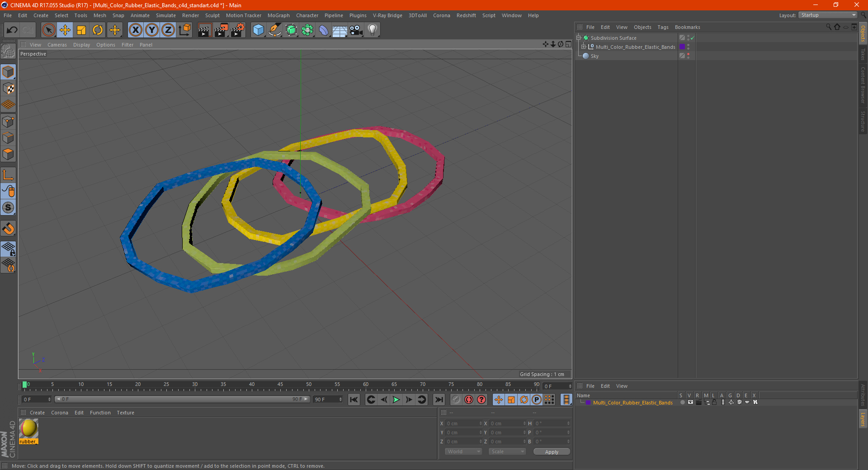The image size is (868, 470).
Task: Expand the Multi_Color_Rubber_Elastic_Bands object
Action: click(x=584, y=47)
